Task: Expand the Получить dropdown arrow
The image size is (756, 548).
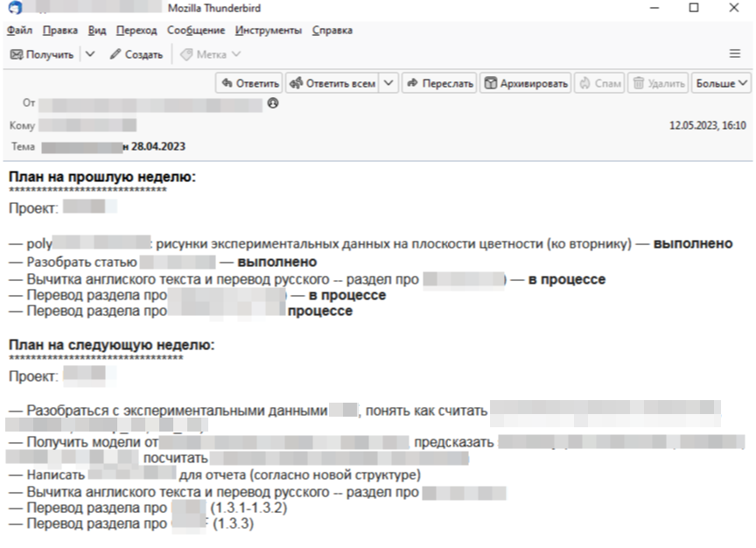Action: [x=90, y=54]
